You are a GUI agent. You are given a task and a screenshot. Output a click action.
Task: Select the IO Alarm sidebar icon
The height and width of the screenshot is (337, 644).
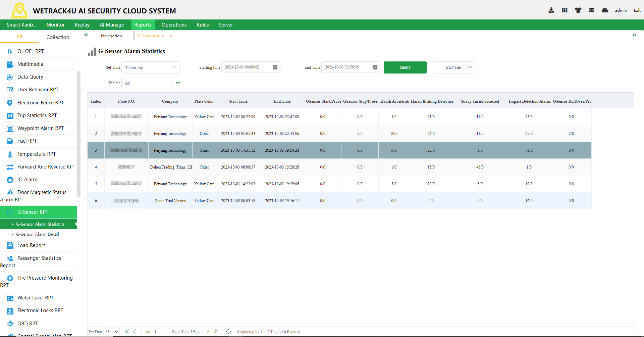click(10, 179)
